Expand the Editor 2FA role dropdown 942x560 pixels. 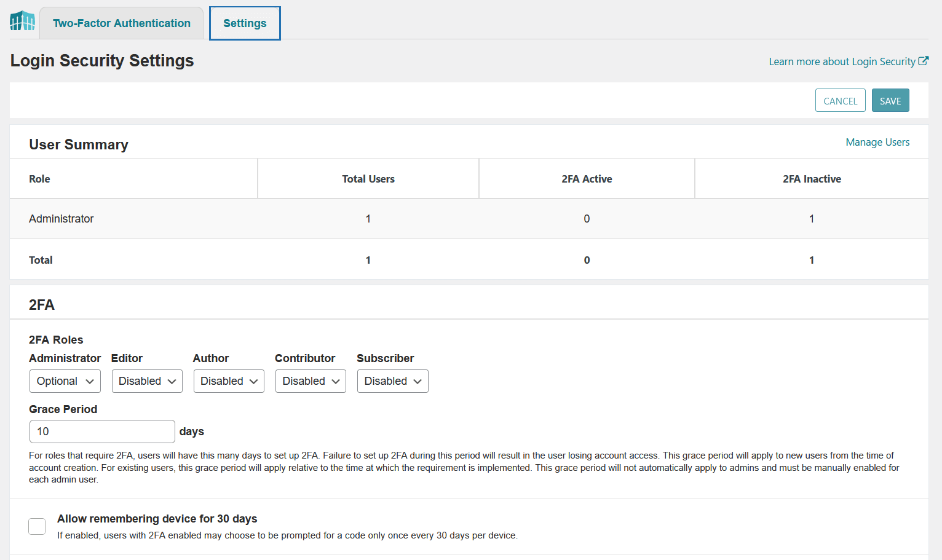point(147,381)
